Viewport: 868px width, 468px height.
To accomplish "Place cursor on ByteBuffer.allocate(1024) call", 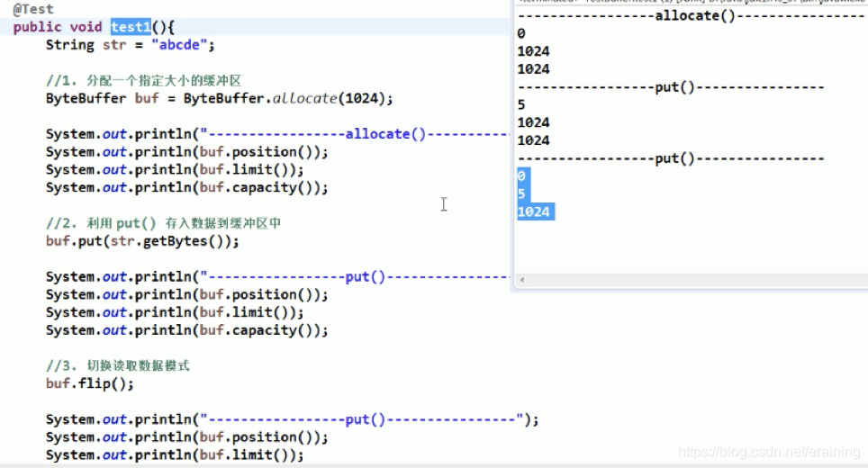I will click(x=288, y=98).
